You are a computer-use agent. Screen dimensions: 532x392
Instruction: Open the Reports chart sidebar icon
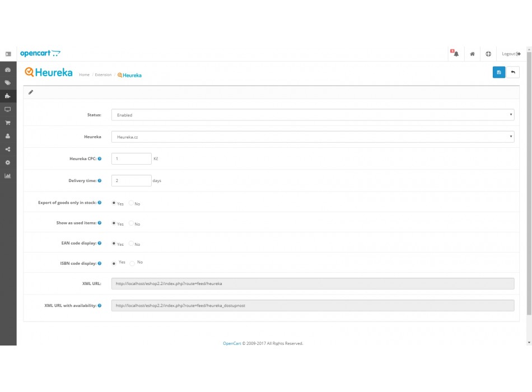coord(8,175)
